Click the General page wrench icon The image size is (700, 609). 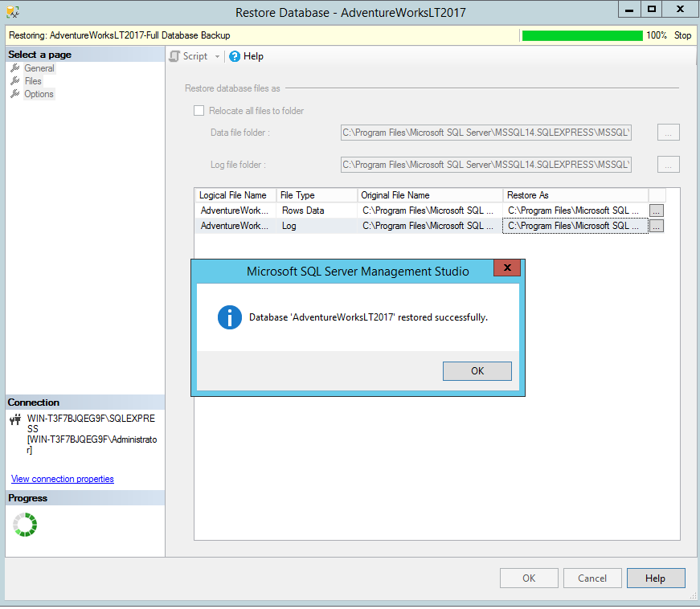(15, 68)
